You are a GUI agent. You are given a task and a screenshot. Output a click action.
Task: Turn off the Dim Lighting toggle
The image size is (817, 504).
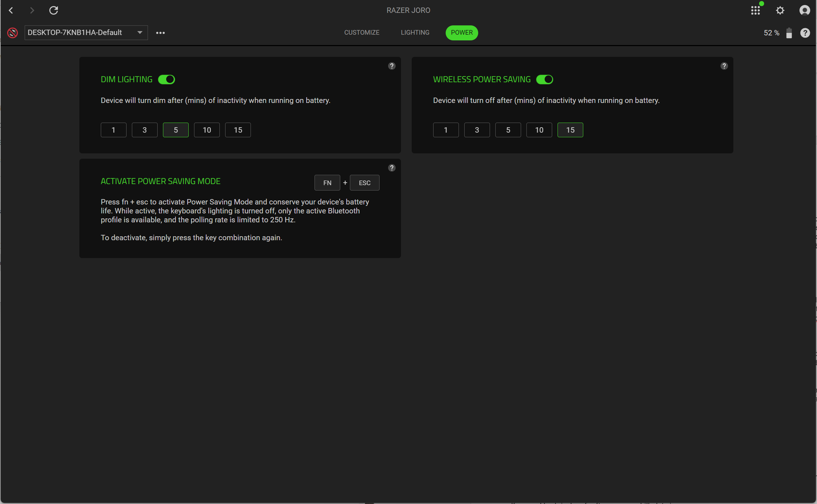[167, 79]
